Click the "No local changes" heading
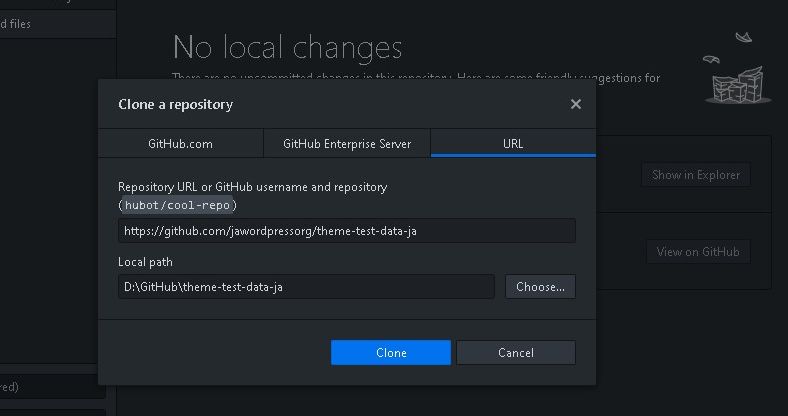Image resolution: width=788 pixels, height=416 pixels. pyautogui.click(x=287, y=47)
